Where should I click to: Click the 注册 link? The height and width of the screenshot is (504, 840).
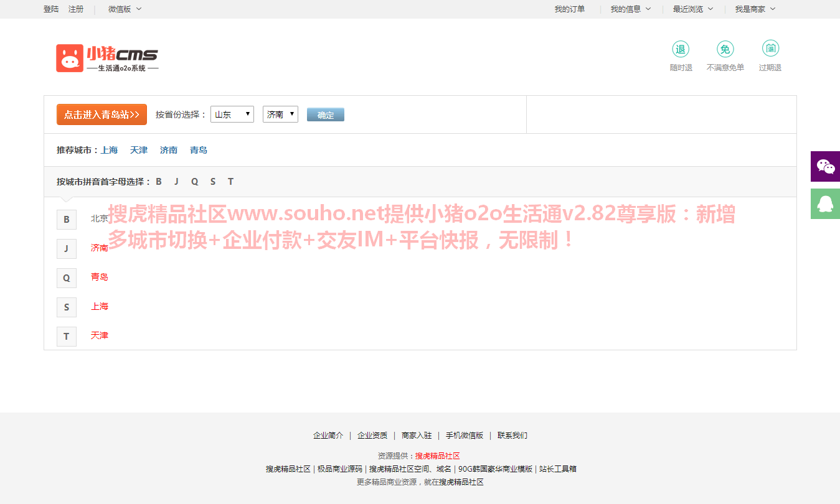click(x=76, y=9)
